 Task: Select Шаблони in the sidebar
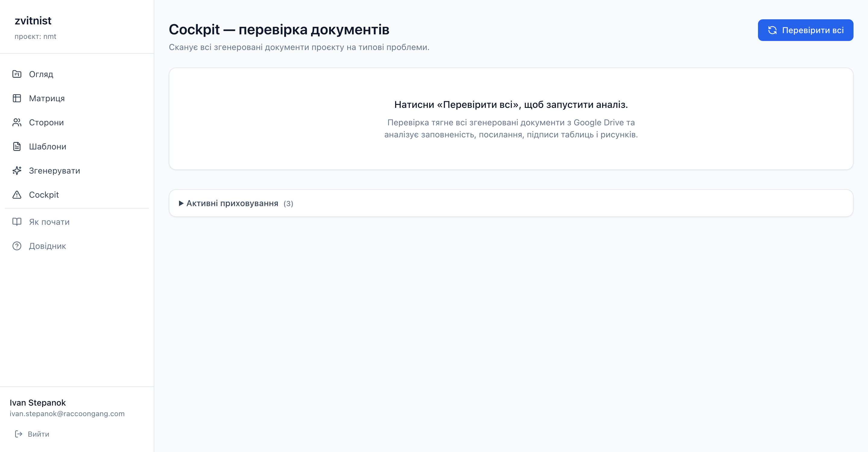77,146
